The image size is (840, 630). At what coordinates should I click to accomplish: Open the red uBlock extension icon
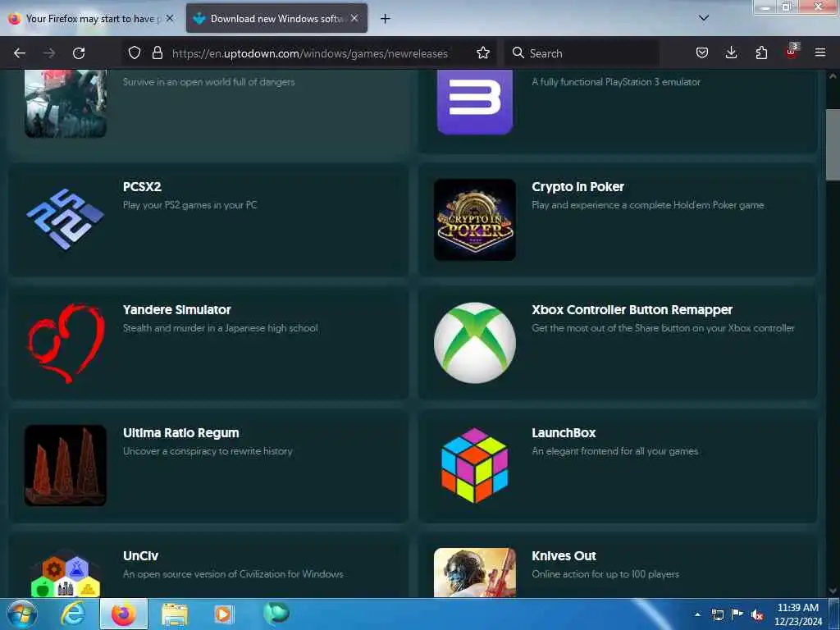(x=792, y=52)
